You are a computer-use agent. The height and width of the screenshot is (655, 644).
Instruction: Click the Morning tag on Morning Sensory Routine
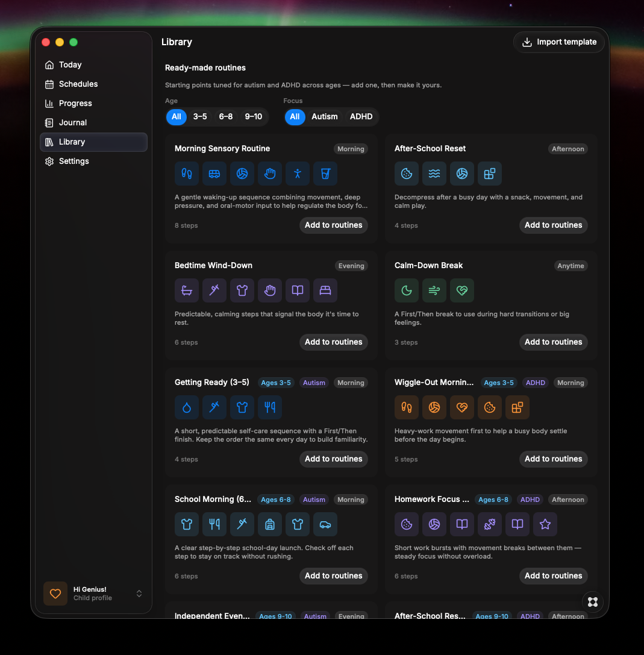point(351,149)
